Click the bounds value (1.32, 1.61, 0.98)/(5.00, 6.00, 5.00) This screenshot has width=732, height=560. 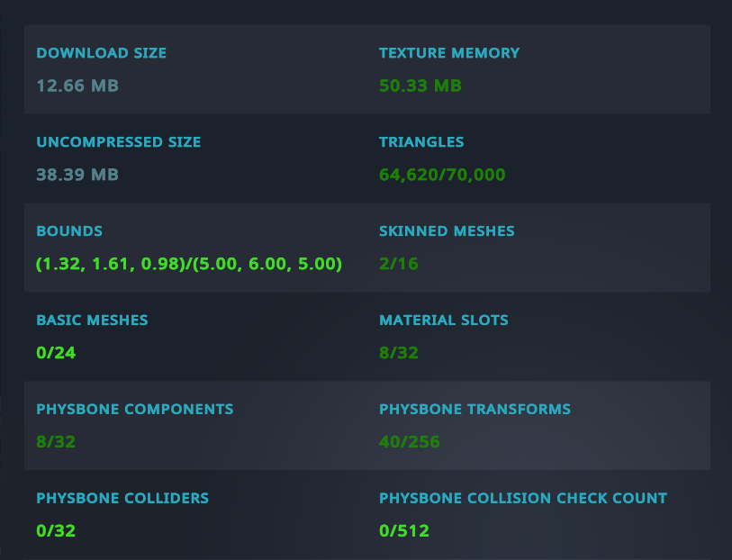tap(189, 264)
